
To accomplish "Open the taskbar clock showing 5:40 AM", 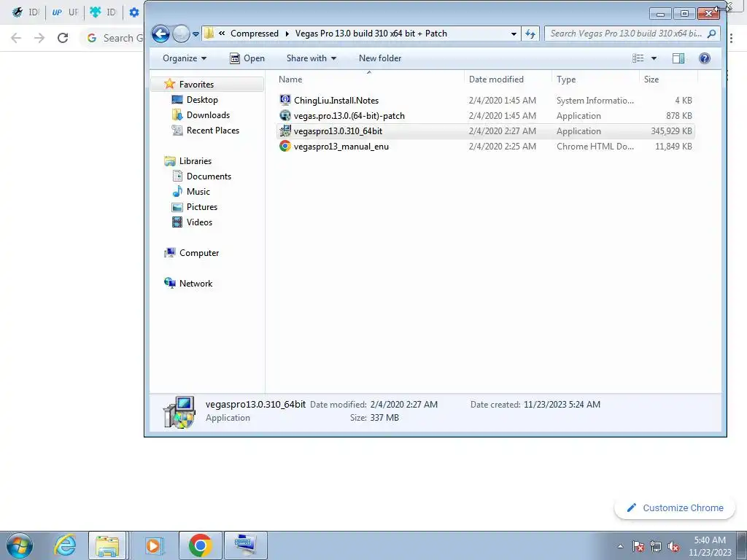I will (710, 546).
